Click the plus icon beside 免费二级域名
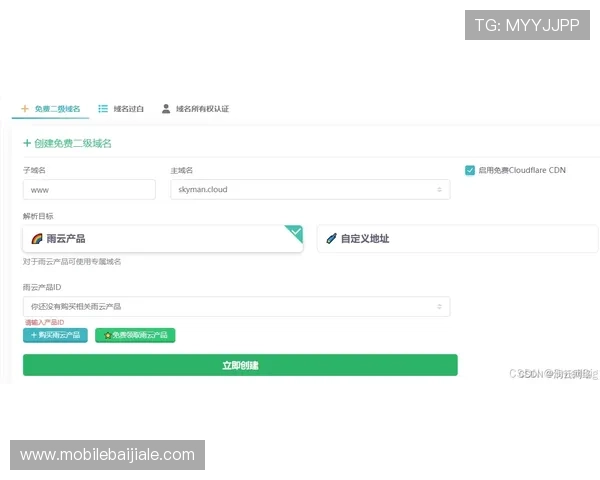 [25, 109]
